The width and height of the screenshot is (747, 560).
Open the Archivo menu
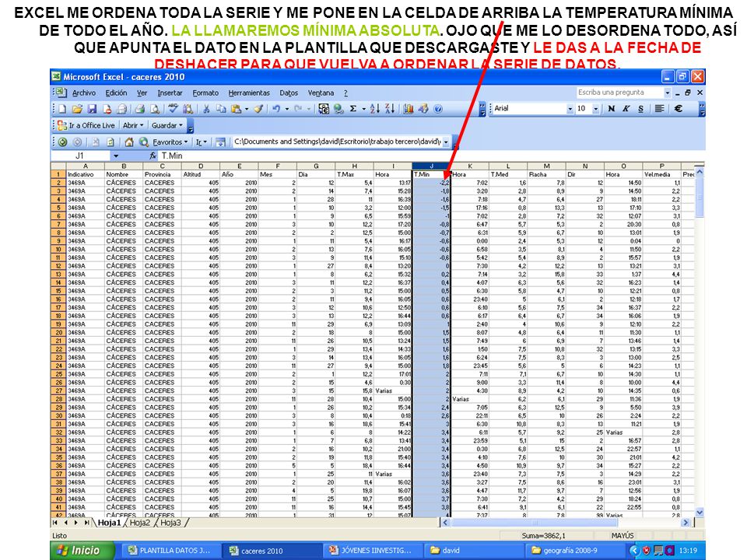coord(84,93)
